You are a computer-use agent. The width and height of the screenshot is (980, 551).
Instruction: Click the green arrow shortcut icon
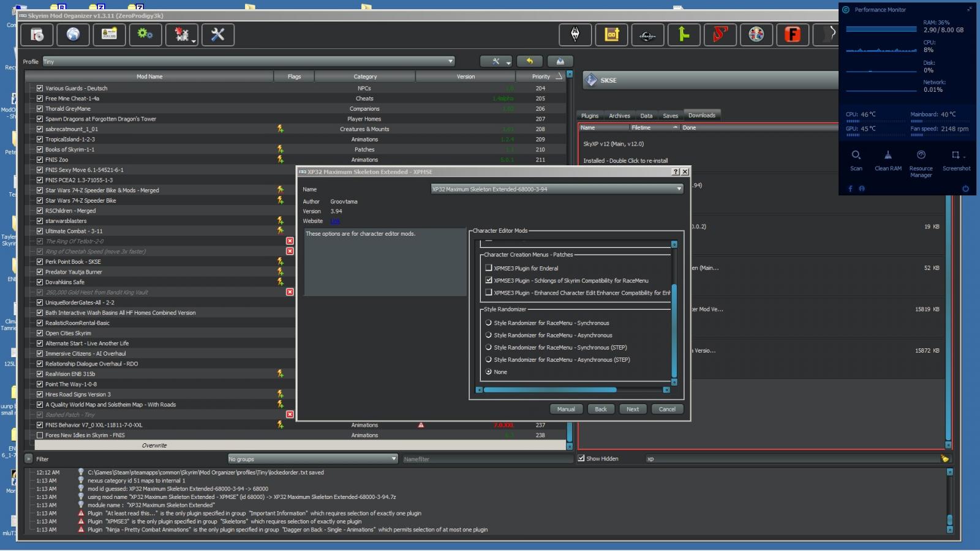tap(684, 35)
